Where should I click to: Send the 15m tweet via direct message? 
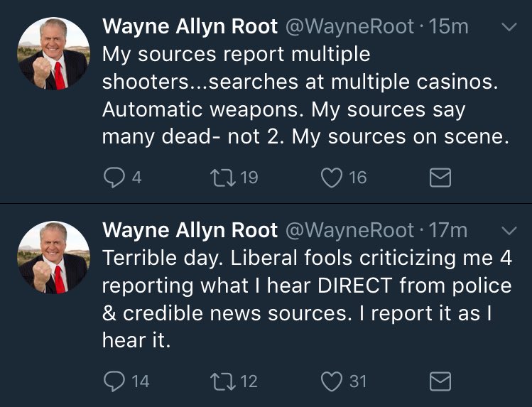(441, 178)
